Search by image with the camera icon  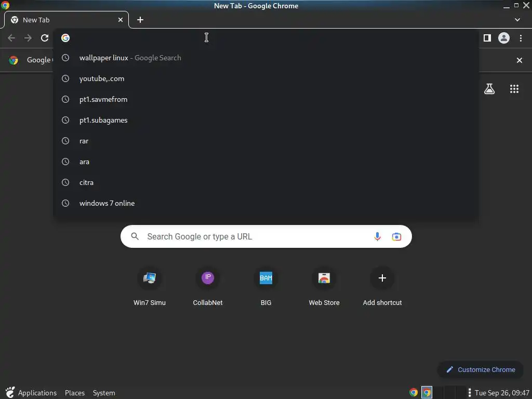(x=396, y=236)
